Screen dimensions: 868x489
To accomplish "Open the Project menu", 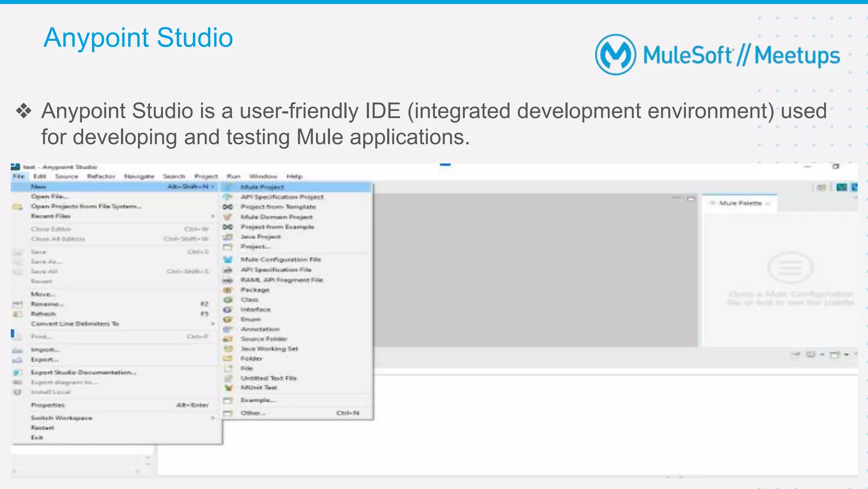I will (206, 176).
